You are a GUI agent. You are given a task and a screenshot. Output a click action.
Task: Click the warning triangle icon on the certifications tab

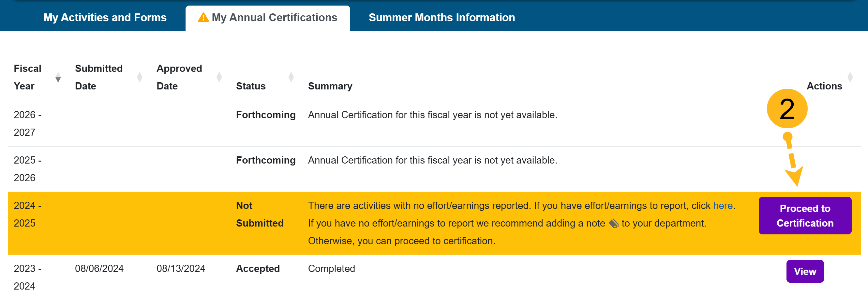[203, 17]
